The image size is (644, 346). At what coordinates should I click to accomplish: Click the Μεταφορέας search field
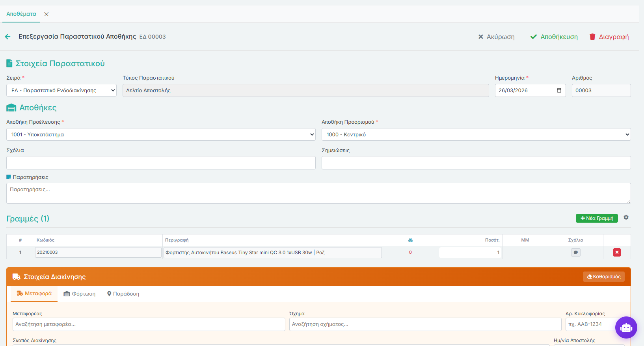click(x=149, y=324)
